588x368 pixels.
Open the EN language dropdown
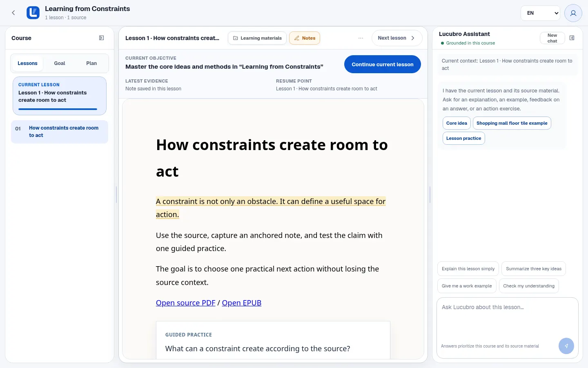pyautogui.click(x=541, y=13)
